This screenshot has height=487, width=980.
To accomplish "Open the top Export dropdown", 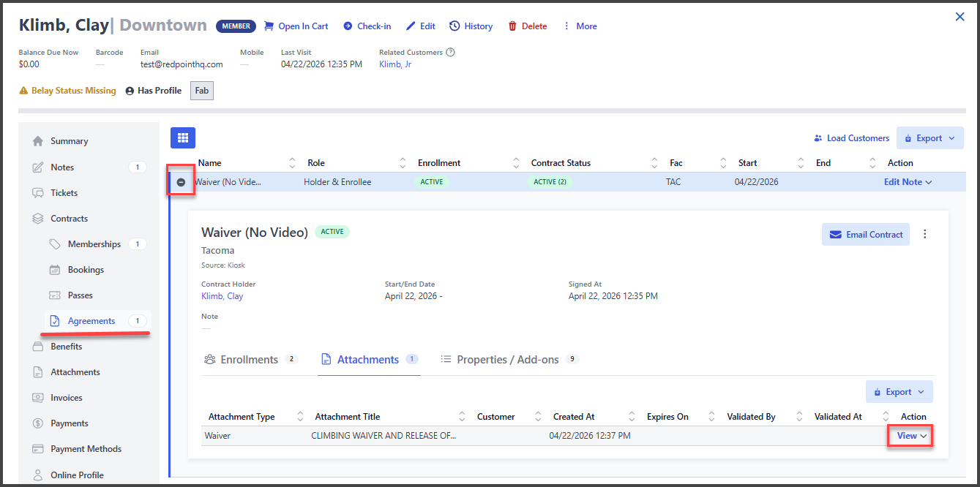I will pos(929,138).
